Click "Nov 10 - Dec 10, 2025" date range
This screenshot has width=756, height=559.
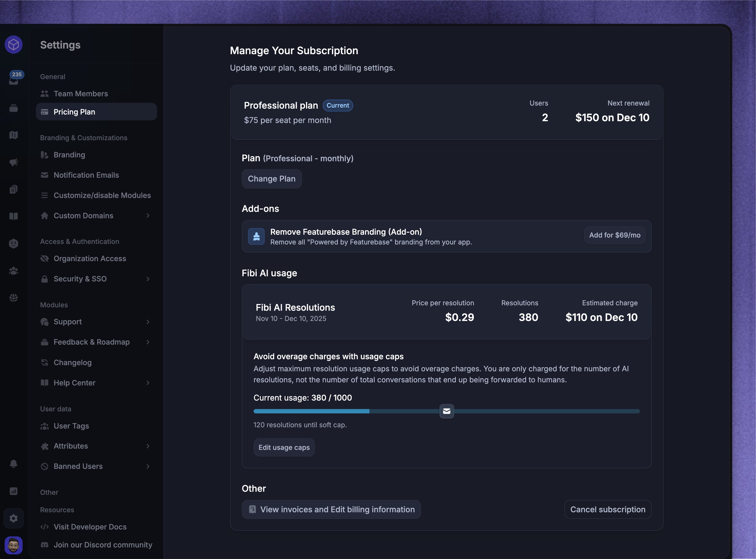coord(291,318)
